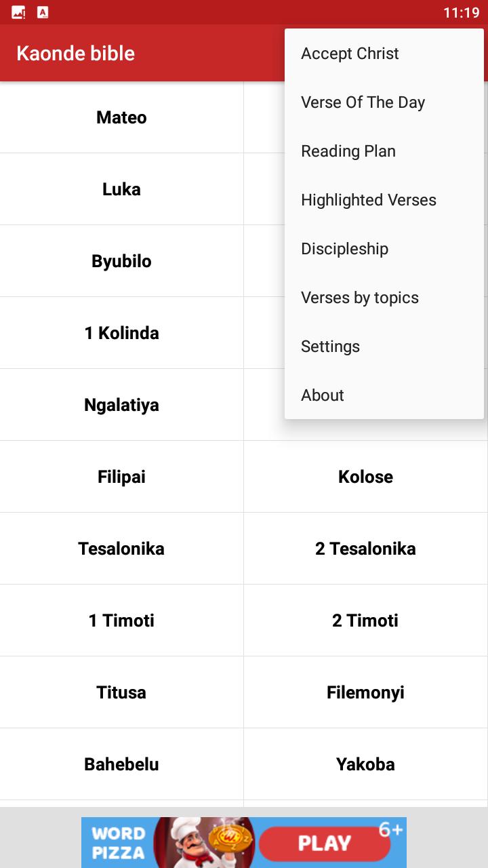
Task: Tap the image notification icon in status bar
Action: 19,12
